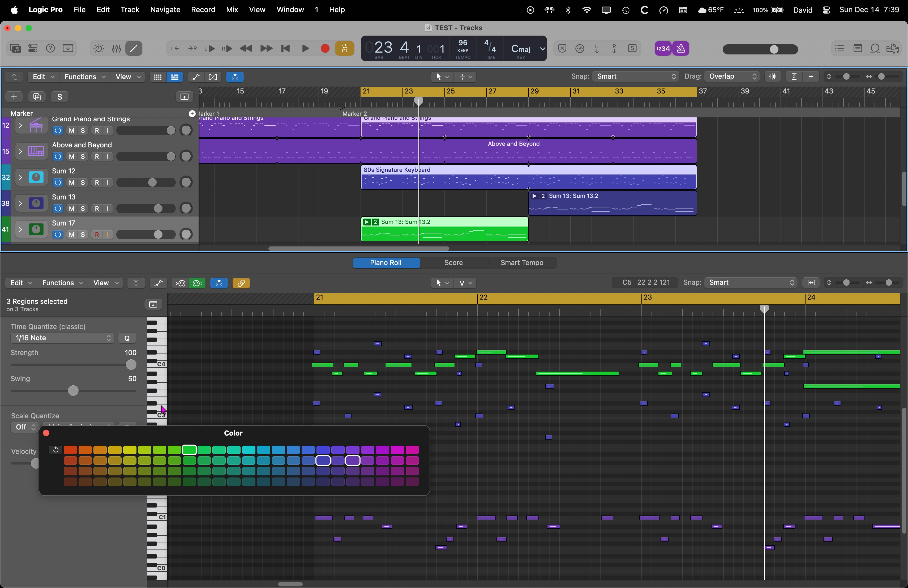Click the Link button in Piano Roll
This screenshot has width=908, height=588.
pyautogui.click(x=241, y=283)
